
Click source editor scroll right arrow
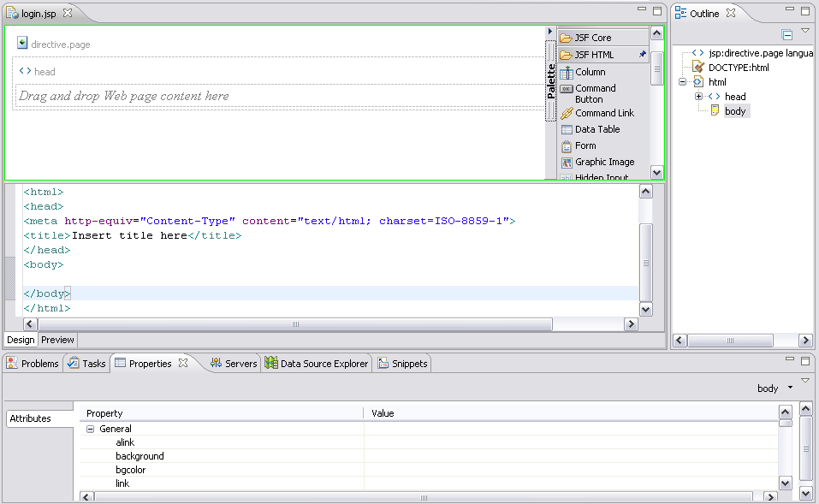tap(631, 323)
